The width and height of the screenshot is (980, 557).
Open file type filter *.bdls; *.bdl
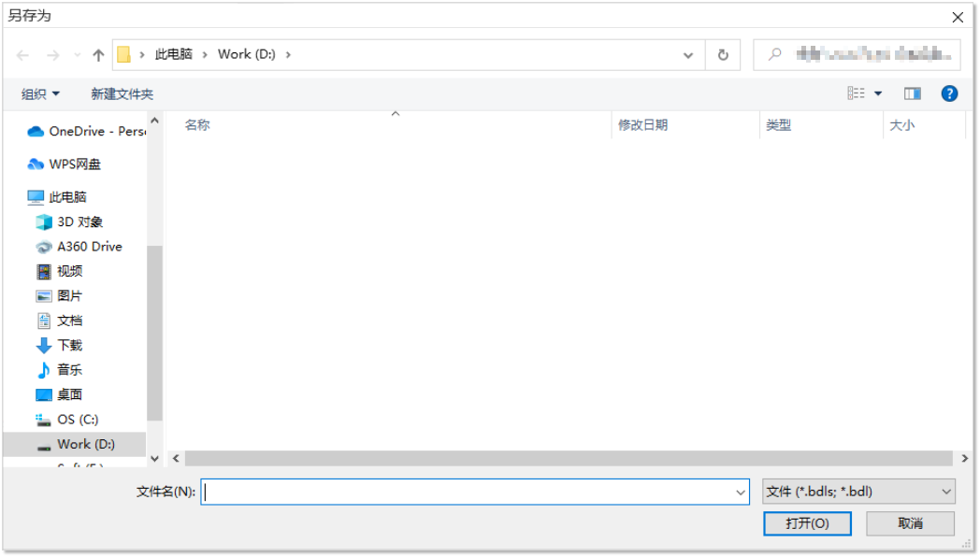coord(858,493)
